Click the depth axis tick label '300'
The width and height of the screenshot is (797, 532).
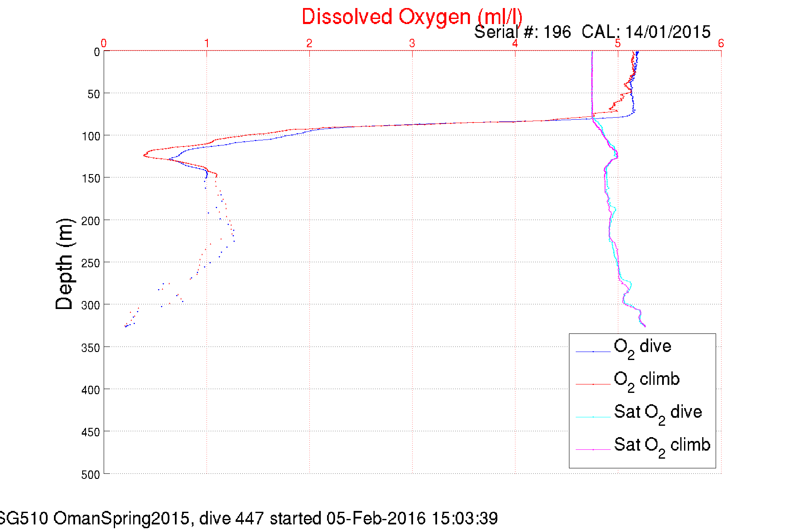(91, 305)
